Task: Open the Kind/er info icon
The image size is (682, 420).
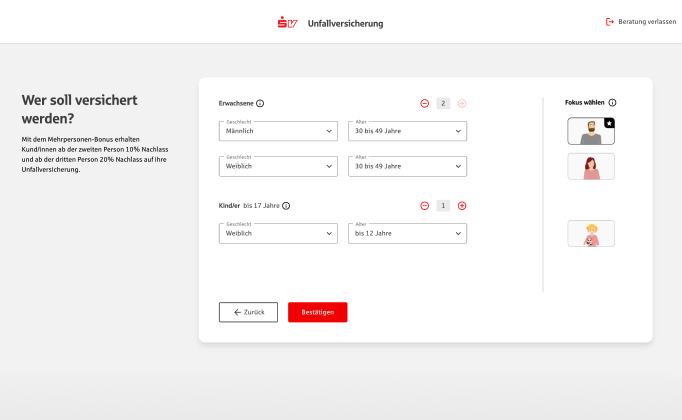Action: click(286, 206)
